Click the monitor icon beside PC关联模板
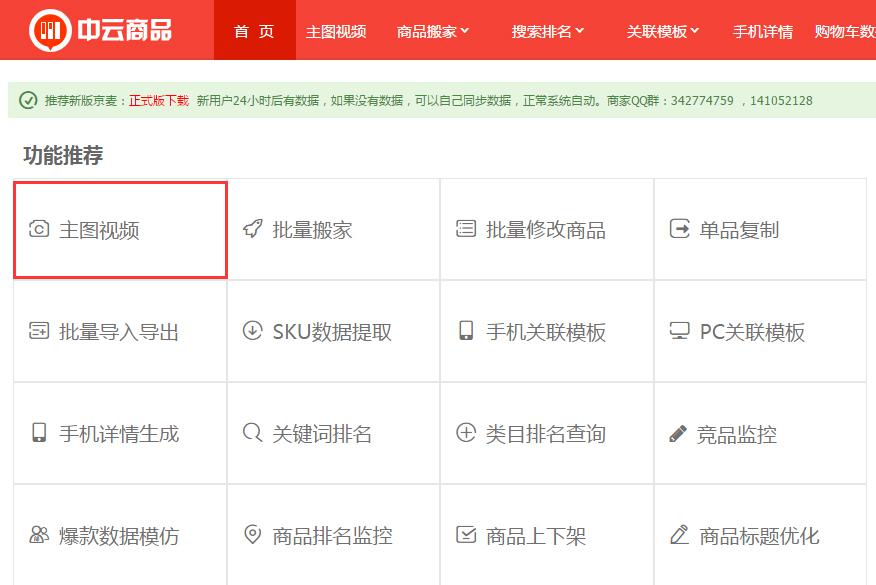 click(679, 330)
